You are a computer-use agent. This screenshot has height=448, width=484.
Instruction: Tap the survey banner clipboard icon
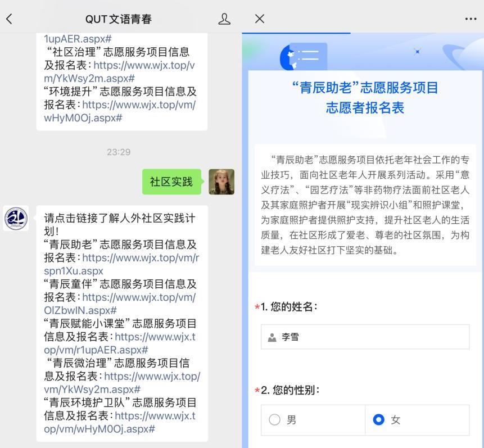(304, 56)
